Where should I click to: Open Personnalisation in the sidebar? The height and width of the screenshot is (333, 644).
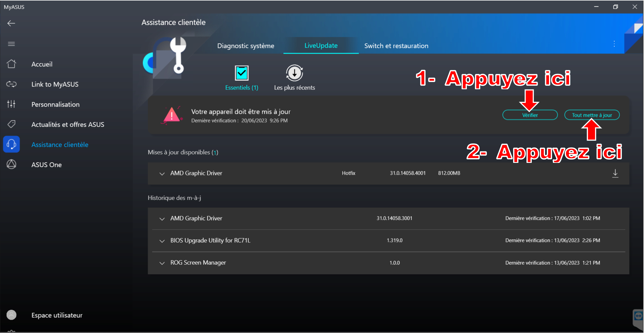(55, 104)
